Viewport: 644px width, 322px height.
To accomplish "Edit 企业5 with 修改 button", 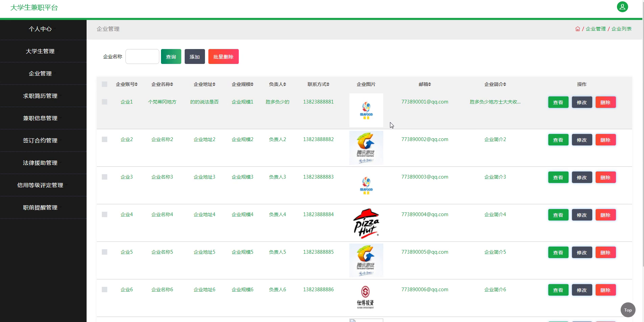I will tap(582, 252).
